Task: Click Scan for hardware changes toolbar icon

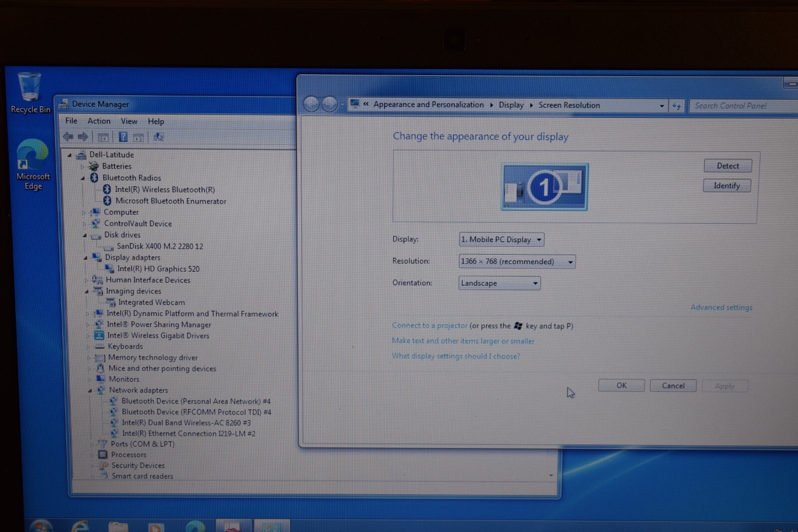Action: click(x=158, y=137)
